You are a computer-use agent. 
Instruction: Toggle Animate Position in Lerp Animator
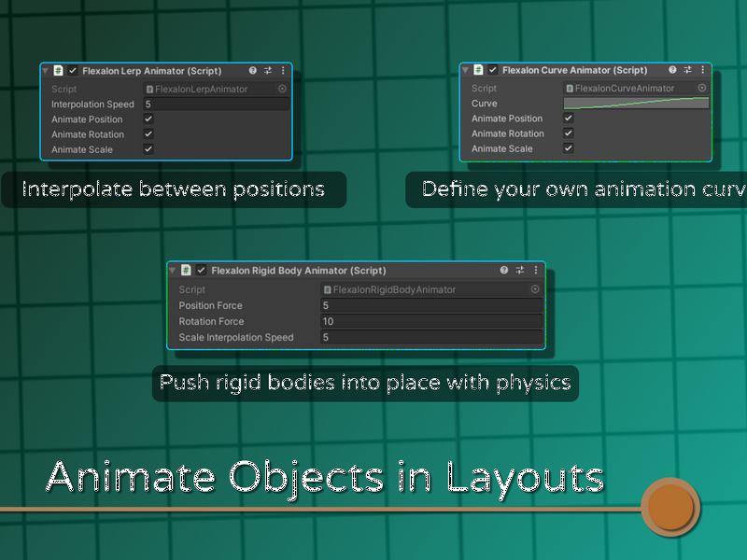click(x=148, y=119)
